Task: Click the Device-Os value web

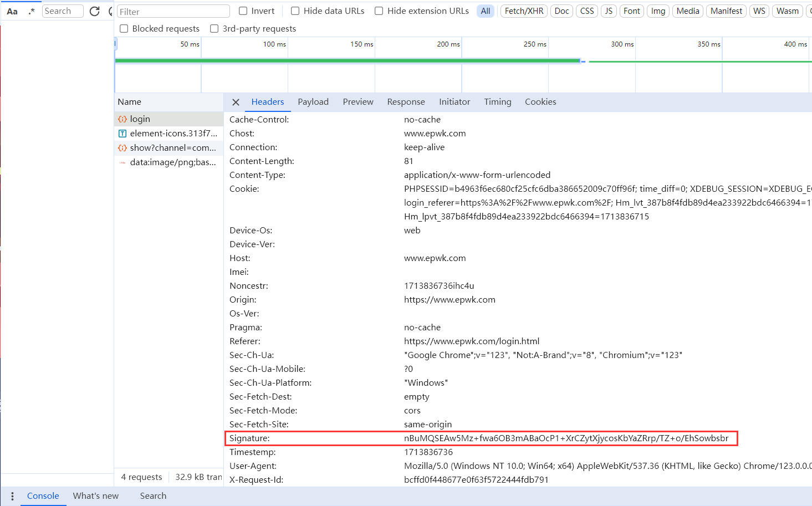Action: click(x=412, y=231)
